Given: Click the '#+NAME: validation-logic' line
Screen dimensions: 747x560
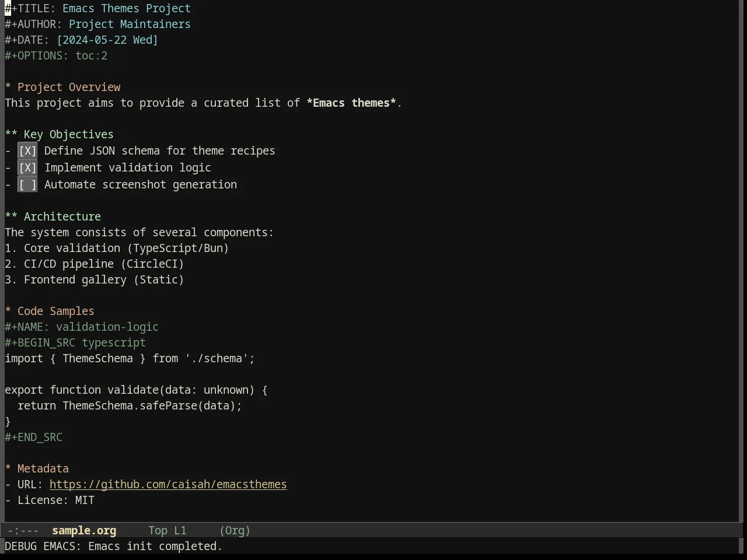Looking at the screenshot, I should pos(82,327).
